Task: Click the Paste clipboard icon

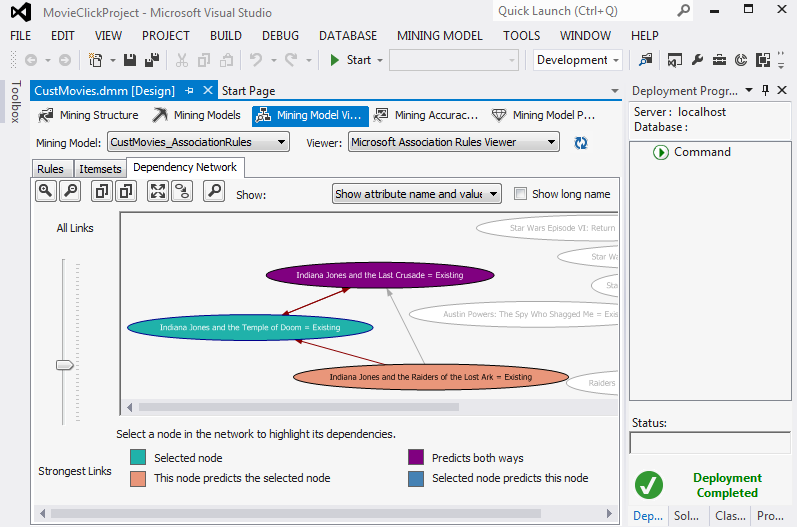Action: tap(227, 60)
